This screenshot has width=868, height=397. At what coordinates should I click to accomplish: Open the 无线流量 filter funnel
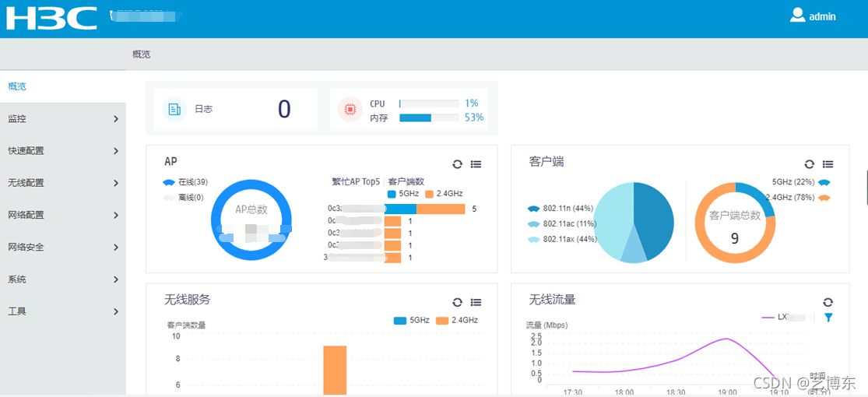click(828, 318)
